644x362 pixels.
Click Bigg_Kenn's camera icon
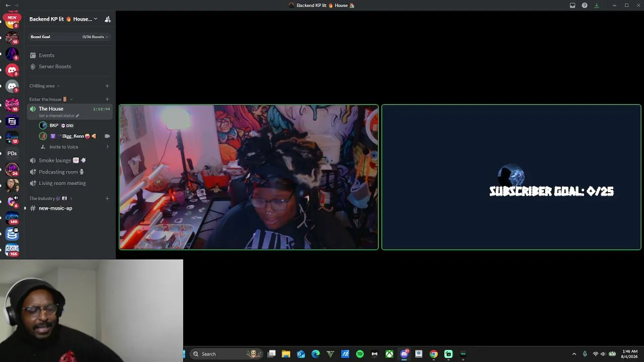point(107,136)
